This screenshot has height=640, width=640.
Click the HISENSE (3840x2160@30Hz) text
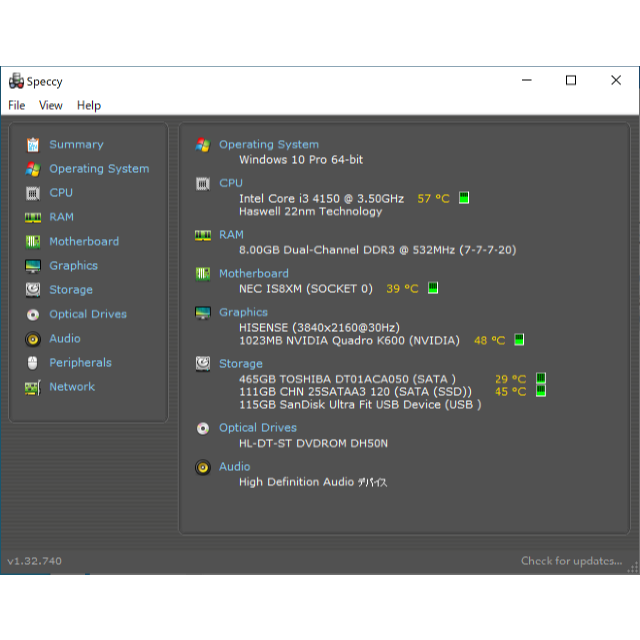[x=320, y=328]
